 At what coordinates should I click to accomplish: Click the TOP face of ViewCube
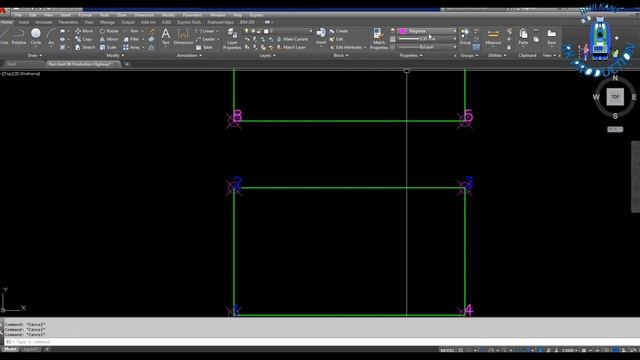click(x=615, y=97)
